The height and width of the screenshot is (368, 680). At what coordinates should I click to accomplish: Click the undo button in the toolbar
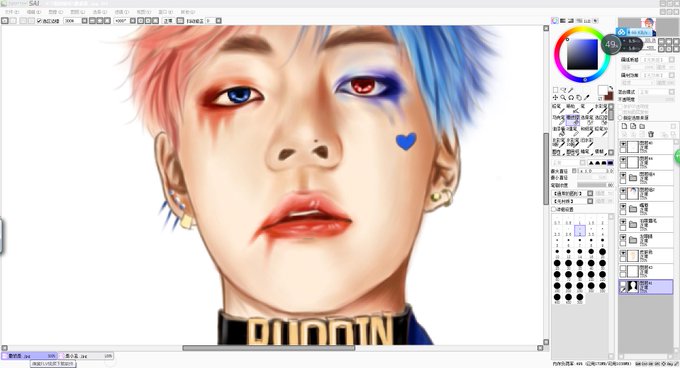click(5, 21)
